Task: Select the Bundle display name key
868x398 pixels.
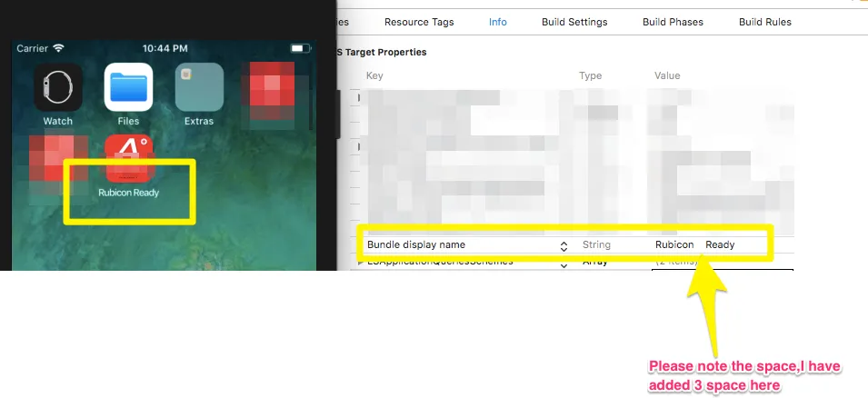Action: pyautogui.click(x=416, y=244)
